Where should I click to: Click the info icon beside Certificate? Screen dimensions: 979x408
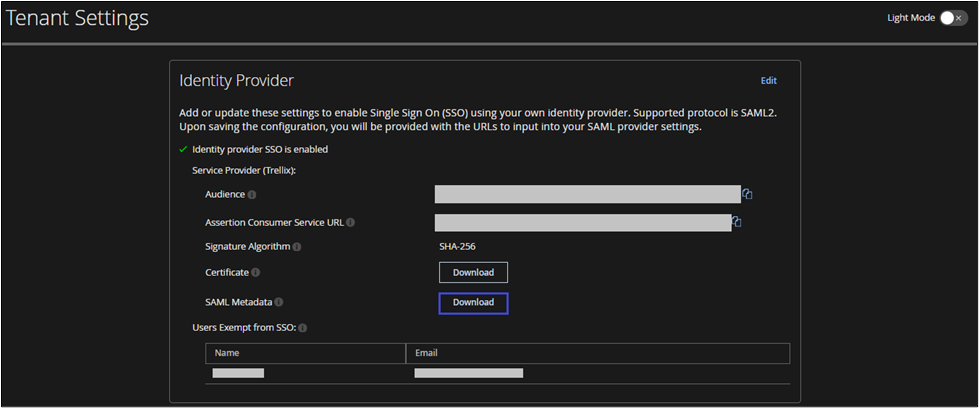[256, 272]
